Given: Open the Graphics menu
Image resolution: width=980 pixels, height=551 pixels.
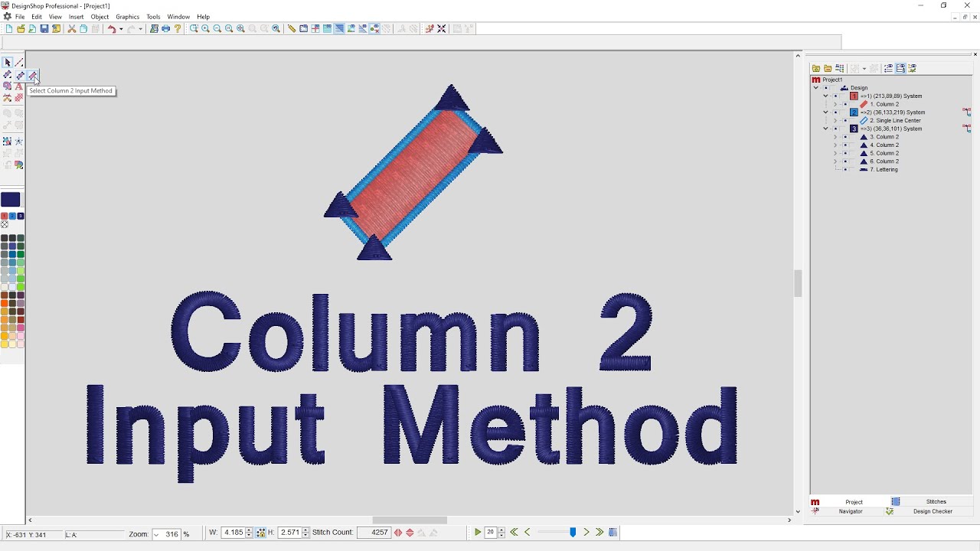Looking at the screenshot, I should tap(128, 17).
